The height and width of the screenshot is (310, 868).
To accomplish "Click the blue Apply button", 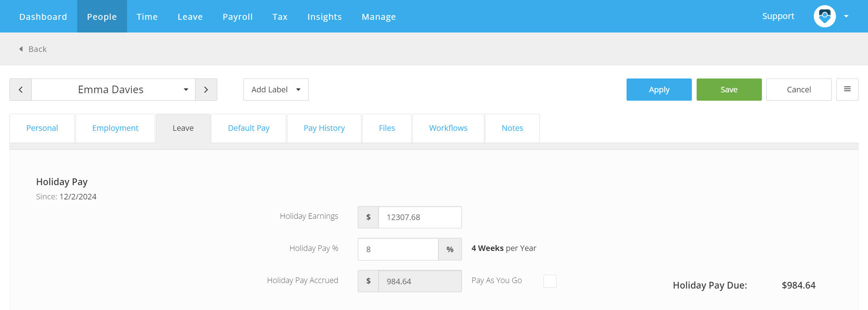I will [659, 90].
